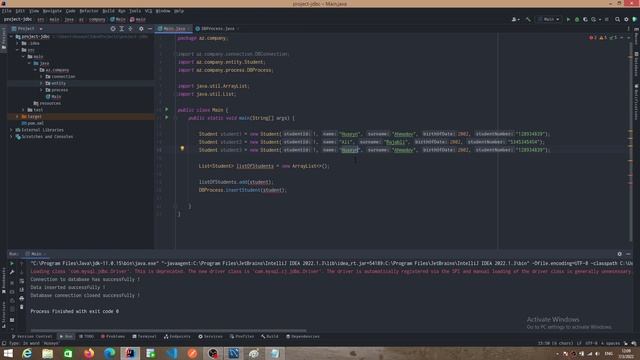The width and height of the screenshot is (640, 360).
Task: Open Database tool window on right edge
Action: pyautogui.click(x=636, y=64)
